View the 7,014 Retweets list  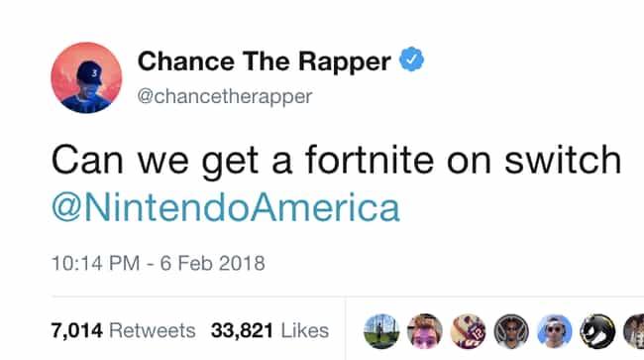coord(123,330)
